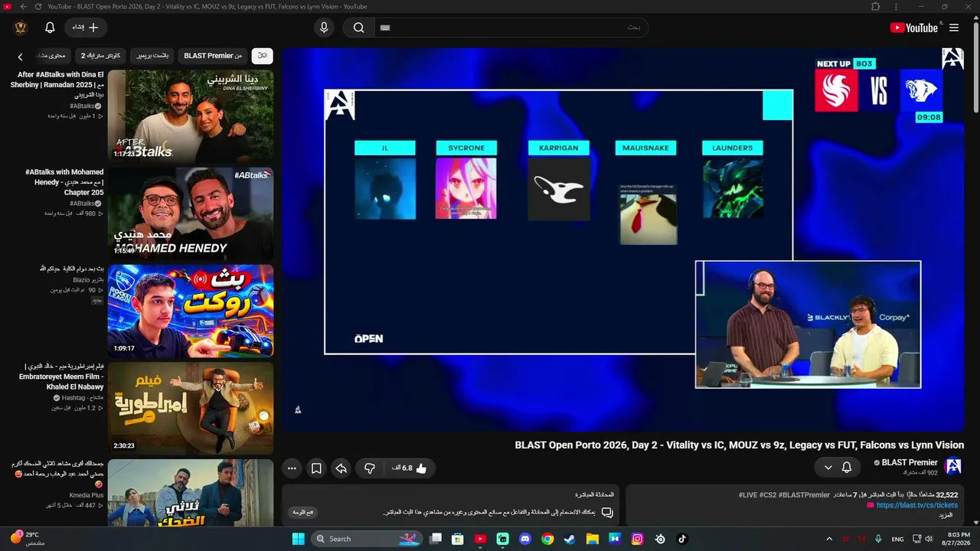The image size is (980, 551).
Task: Open the 'After #ABtalks with Dina El Sherbiny' title
Action: click(x=57, y=85)
